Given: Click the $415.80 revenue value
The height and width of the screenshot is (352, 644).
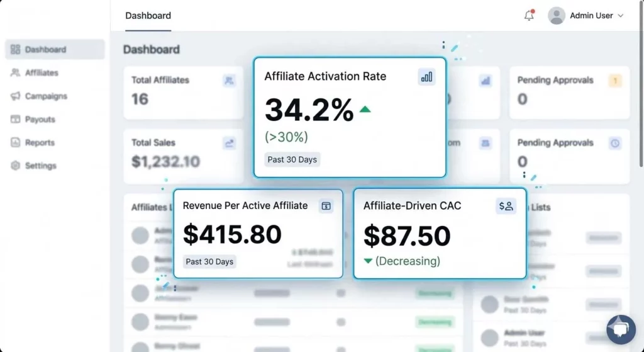Looking at the screenshot, I should [x=232, y=234].
